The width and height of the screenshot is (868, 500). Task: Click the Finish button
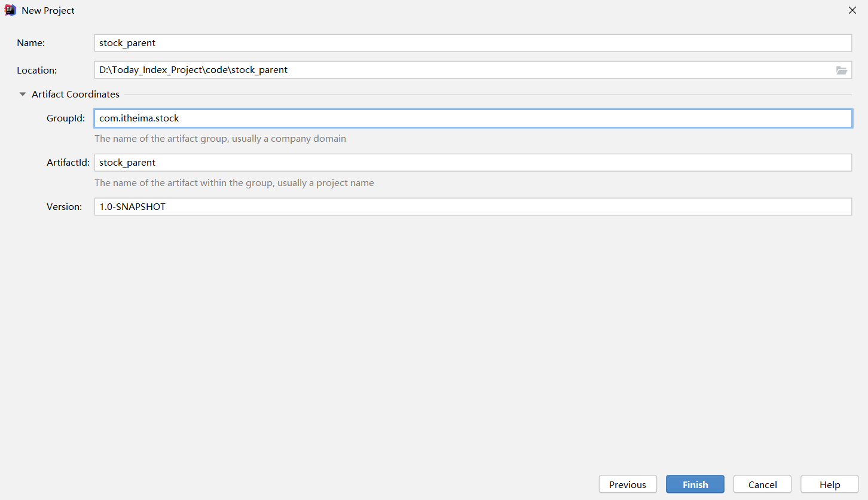coord(695,484)
